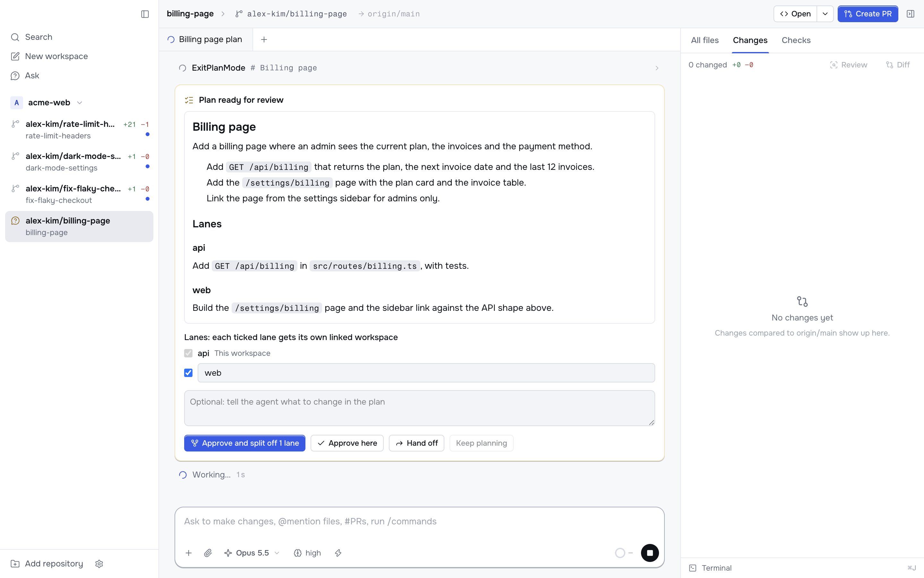Stop the running agent
This screenshot has width=924, height=578.
[x=649, y=553]
